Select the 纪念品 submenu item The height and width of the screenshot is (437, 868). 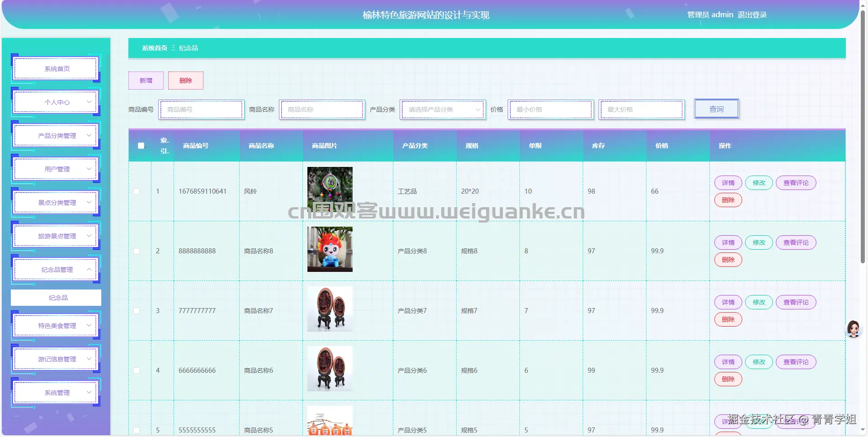[x=56, y=298]
